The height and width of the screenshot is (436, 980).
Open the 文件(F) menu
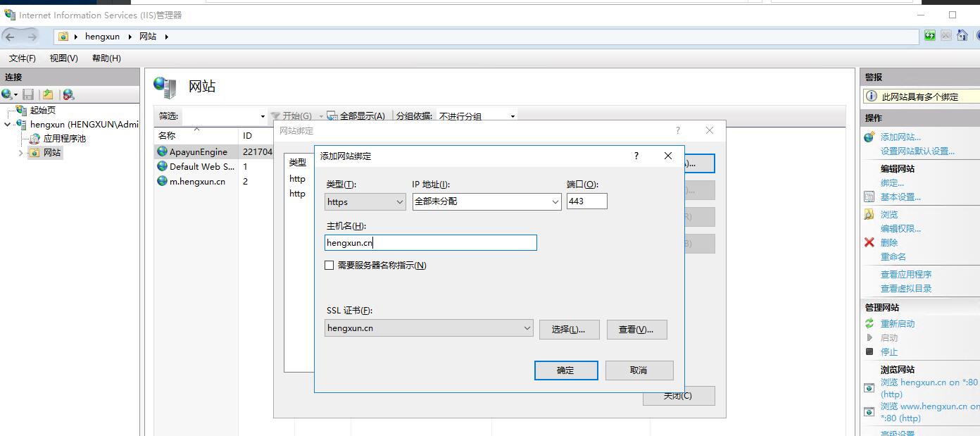pos(22,58)
